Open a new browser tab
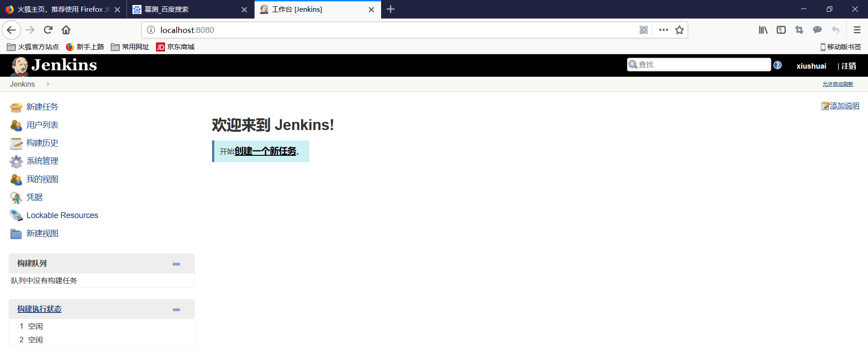868x363 pixels. point(391,9)
